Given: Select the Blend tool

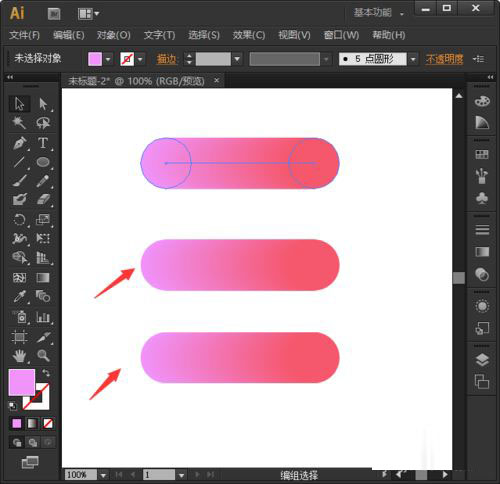Looking at the screenshot, I should pyautogui.click(x=43, y=296).
